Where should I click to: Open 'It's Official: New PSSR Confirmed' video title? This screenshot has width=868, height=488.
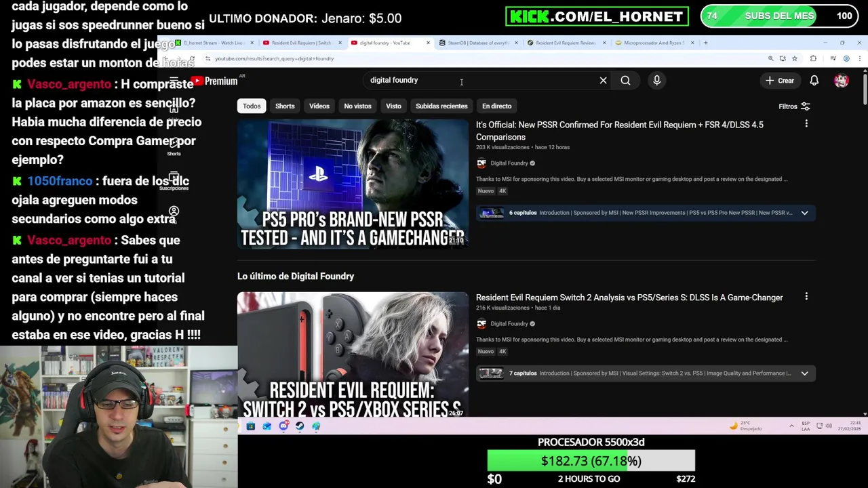pos(619,131)
